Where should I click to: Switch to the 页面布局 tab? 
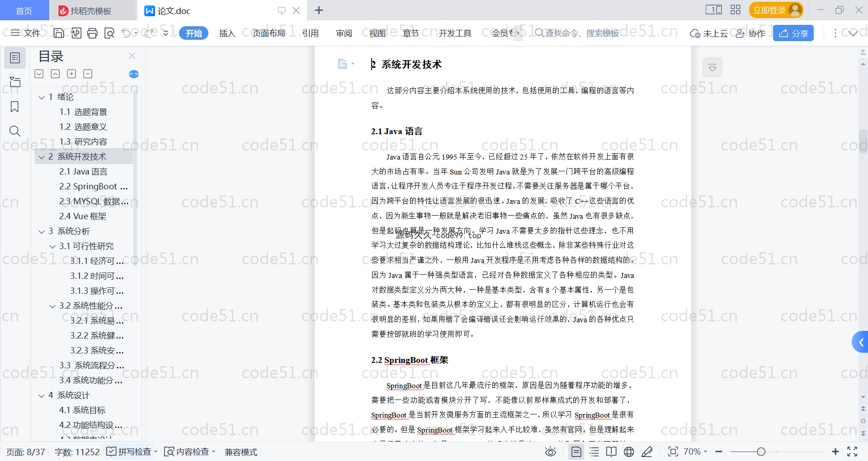point(269,33)
